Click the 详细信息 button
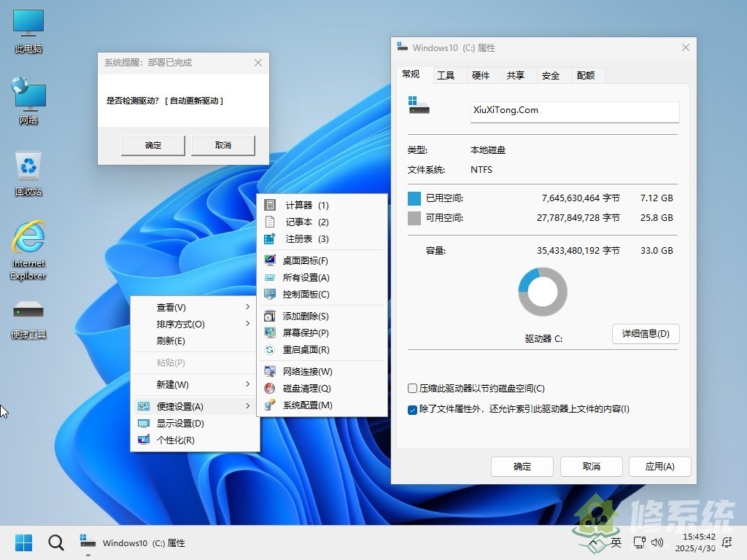The width and height of the screenshot is (747, 560). 645,334
